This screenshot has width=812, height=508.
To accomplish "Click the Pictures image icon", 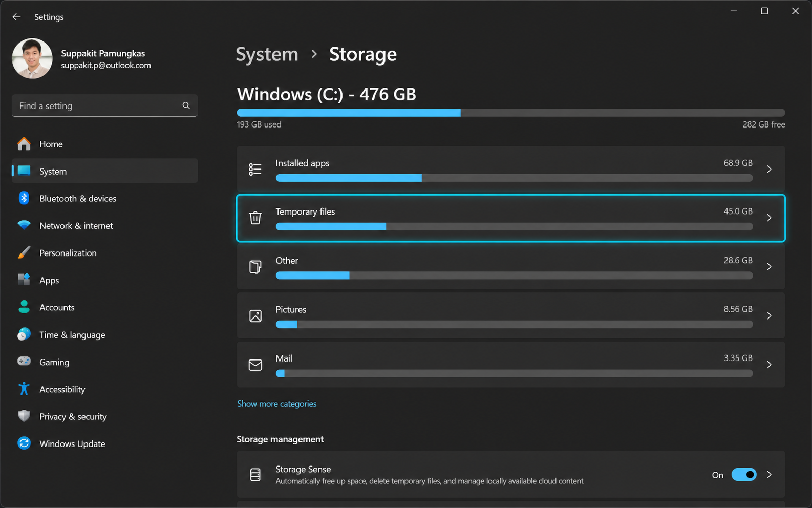I will [255, 315].
